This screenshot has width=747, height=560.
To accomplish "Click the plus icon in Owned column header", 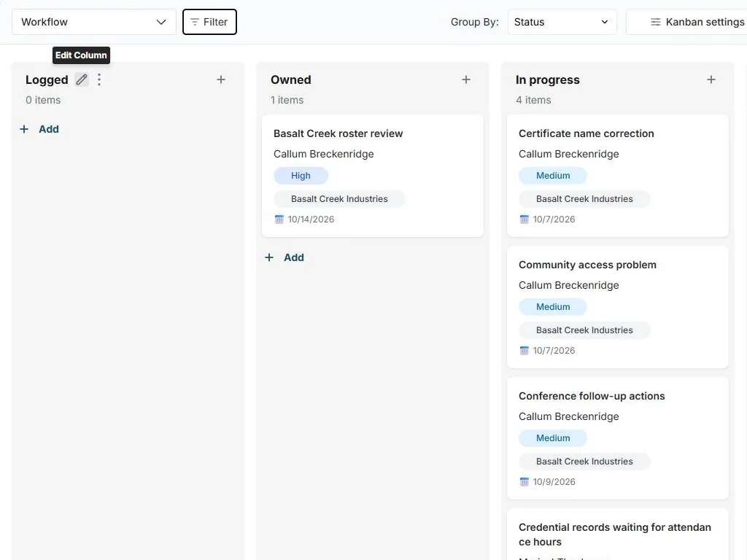I will (466, 79).
